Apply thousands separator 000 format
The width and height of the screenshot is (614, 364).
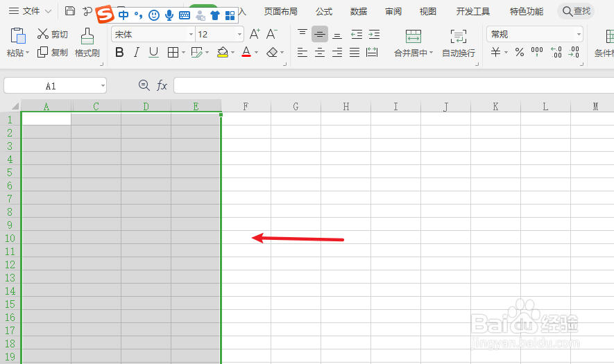(x=537, y=51)
